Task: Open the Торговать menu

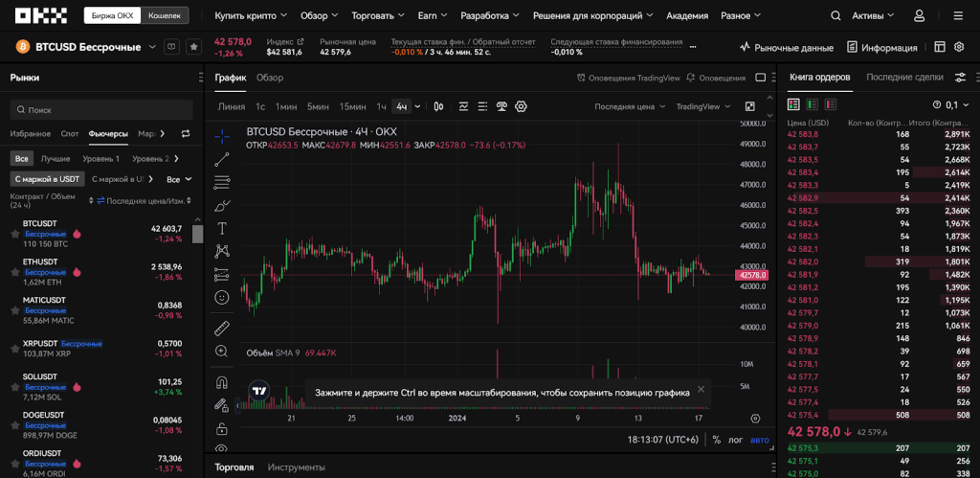Action: pyautogui.click(x=377, y=16)
